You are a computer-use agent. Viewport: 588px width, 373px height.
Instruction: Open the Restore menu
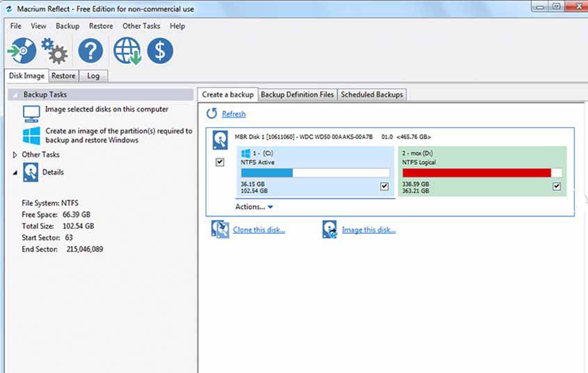(x=101, y=26)
